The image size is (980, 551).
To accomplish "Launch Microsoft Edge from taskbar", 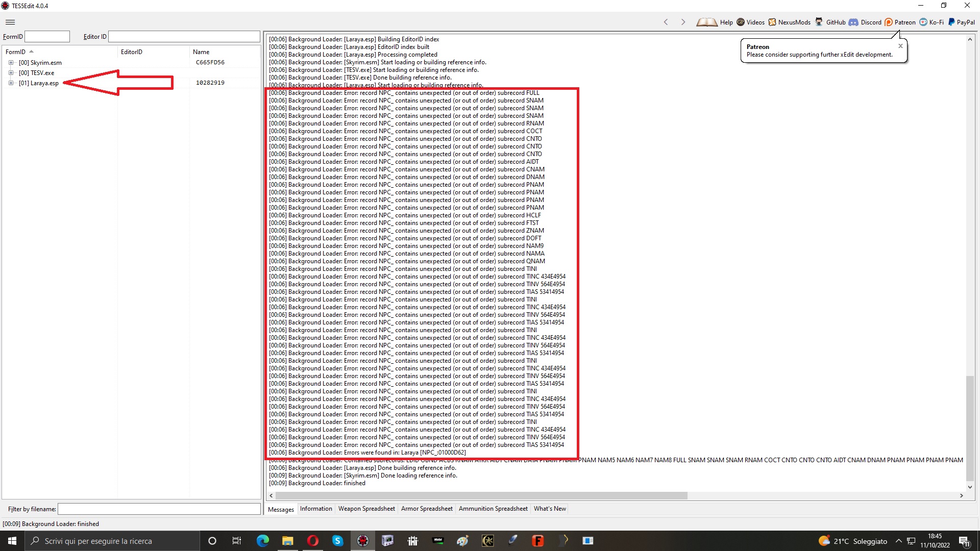I will [x=262, y=541].
